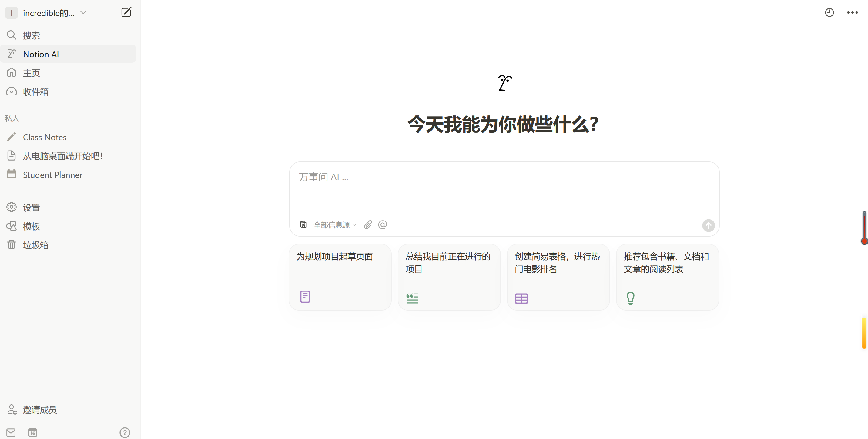Select Notion AI in the sidebar
The image size is (868, 439).
(41, 54)
